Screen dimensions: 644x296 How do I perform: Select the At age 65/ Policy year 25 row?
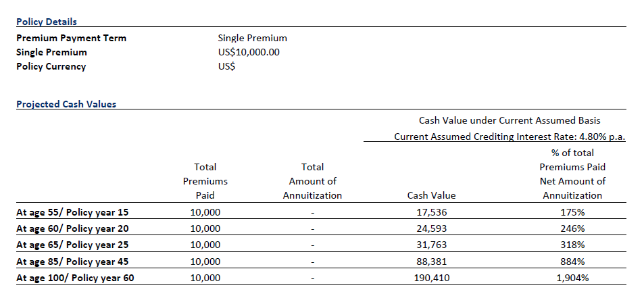[321, 245]
